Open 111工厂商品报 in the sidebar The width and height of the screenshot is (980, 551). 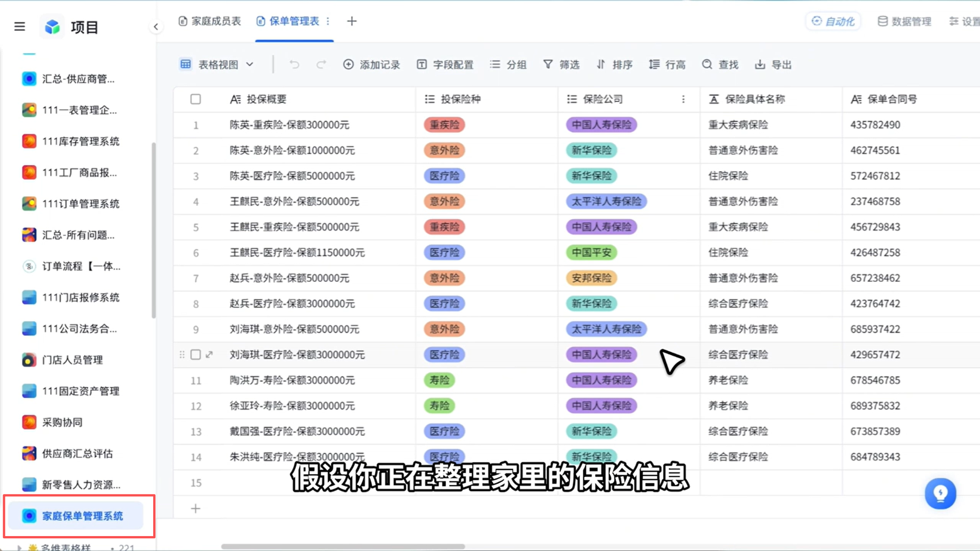69,173
